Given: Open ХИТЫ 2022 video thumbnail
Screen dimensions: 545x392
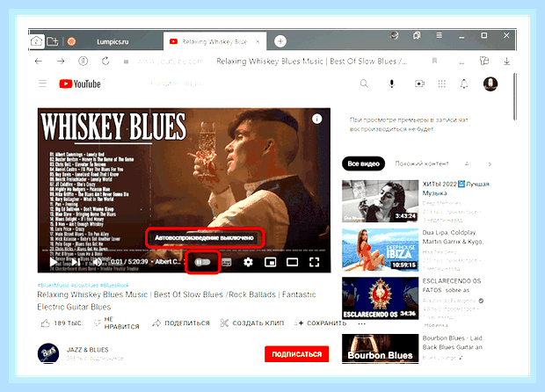Looking at the screenshot, I should click(x=381, y=201).
